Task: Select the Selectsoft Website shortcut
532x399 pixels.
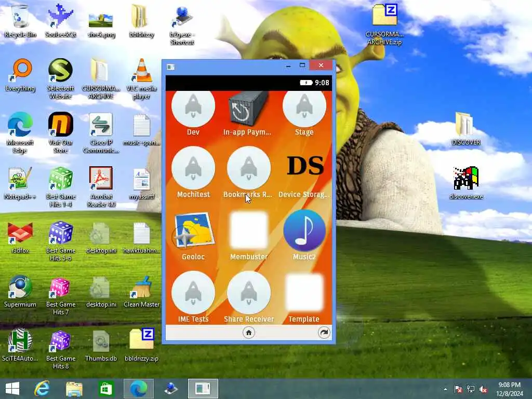Action: click(x=60, y=79)
